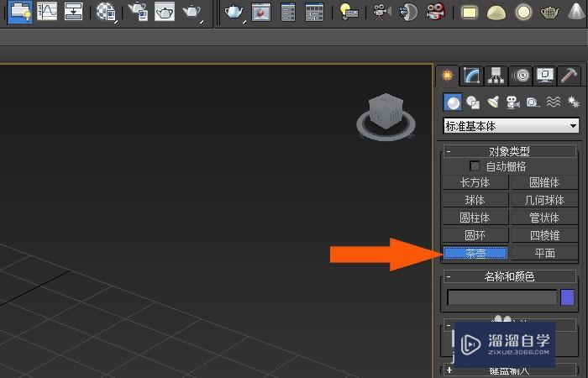Open the Curve Editor graph icon
Image resolution: width=588 pixels, height=378 pixels.
pyautogui.click(x=47, y=11)
